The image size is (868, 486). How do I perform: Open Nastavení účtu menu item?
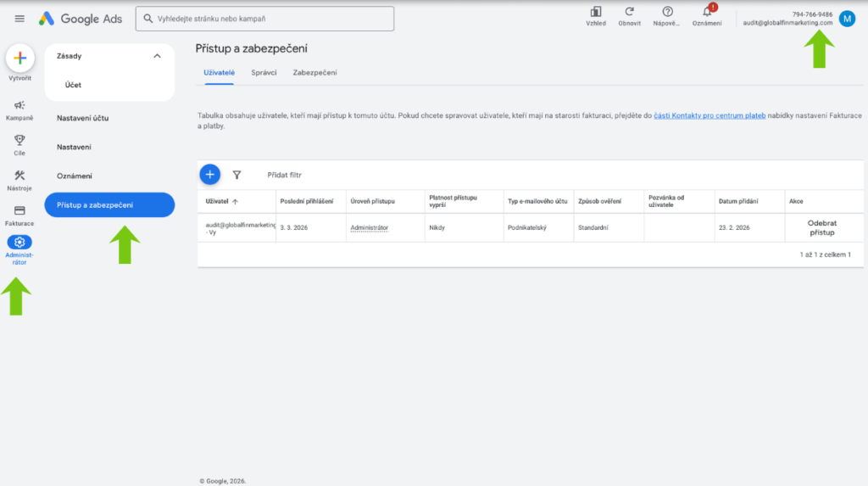click(x=82, y=118)
